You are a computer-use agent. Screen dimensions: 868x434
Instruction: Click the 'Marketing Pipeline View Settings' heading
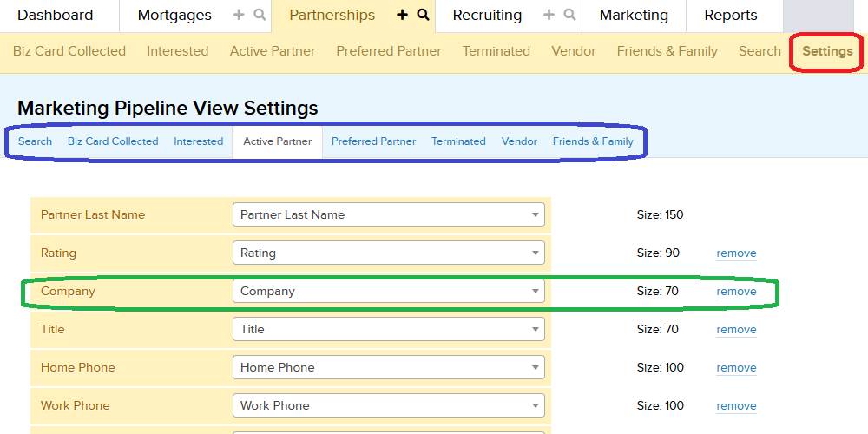168,108
